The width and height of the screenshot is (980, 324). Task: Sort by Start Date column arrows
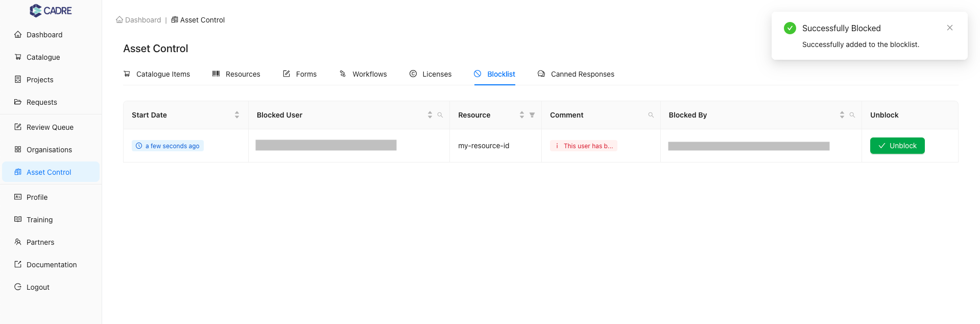237,115
